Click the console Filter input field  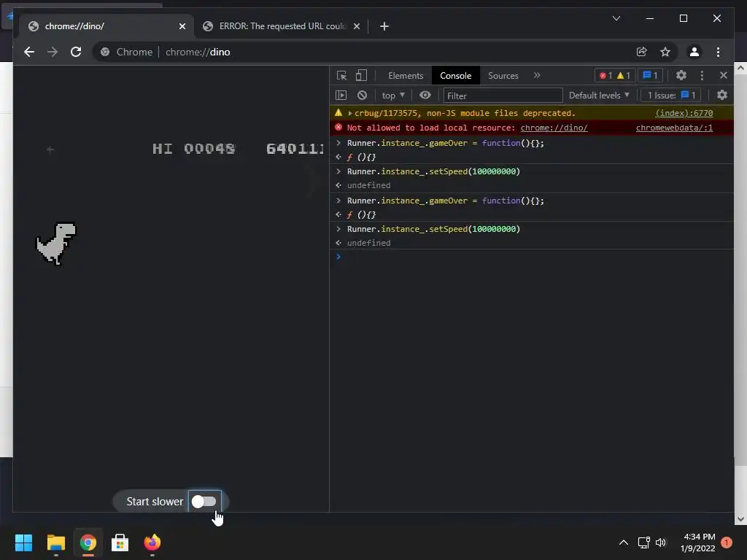click(503, 96)
